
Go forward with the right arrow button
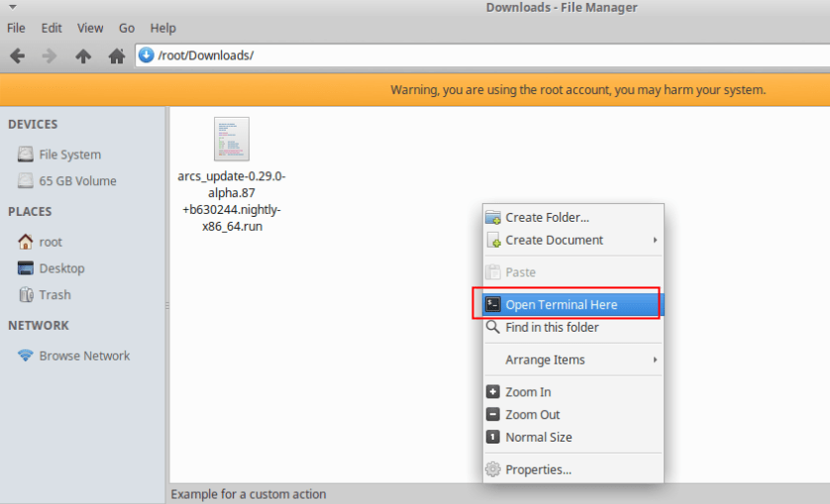[x=50, y=55]
